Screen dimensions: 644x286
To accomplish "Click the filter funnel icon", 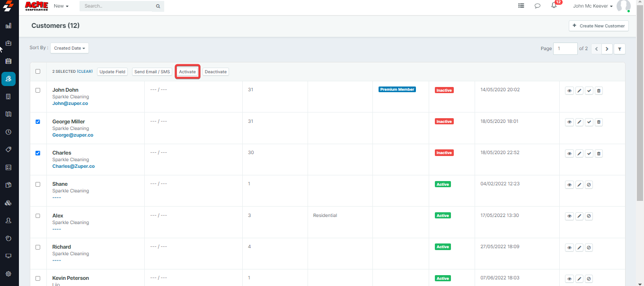I will pyautogui.click(x=619, y=49).
